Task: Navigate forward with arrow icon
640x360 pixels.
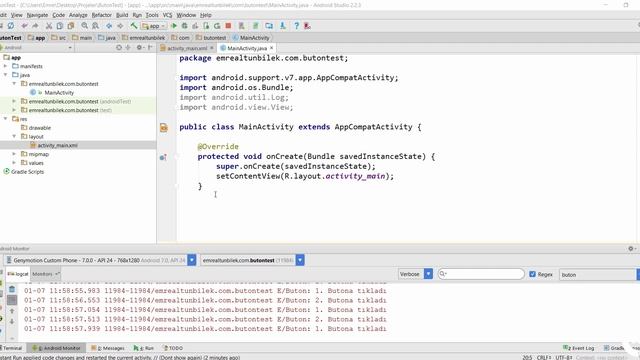Action: click(x=120, y=26)
